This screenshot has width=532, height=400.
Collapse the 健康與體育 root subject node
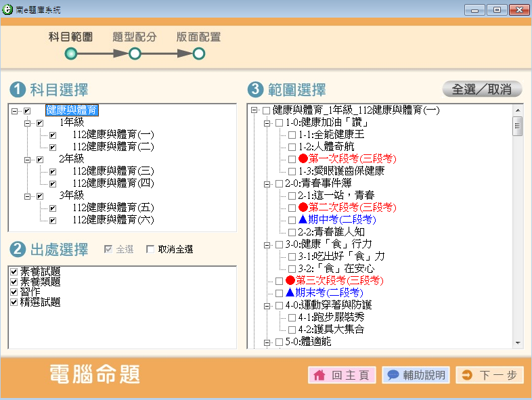15,110
